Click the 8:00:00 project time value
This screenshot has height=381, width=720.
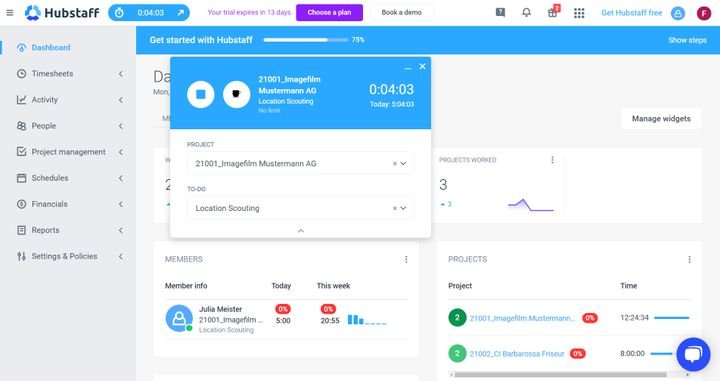[632, 353]
